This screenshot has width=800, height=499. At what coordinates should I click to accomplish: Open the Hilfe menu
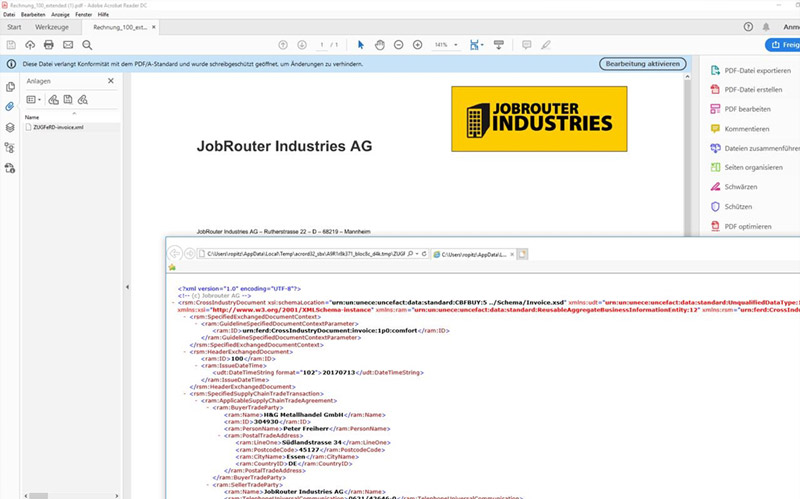pyautogui.click(x=104, y=15)
